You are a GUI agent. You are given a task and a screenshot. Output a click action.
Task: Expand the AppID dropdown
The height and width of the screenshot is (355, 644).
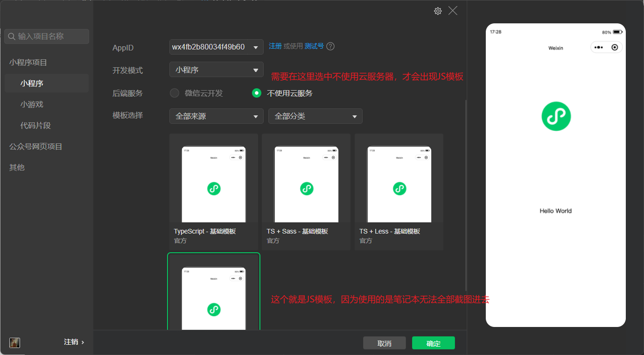point(217,47)
